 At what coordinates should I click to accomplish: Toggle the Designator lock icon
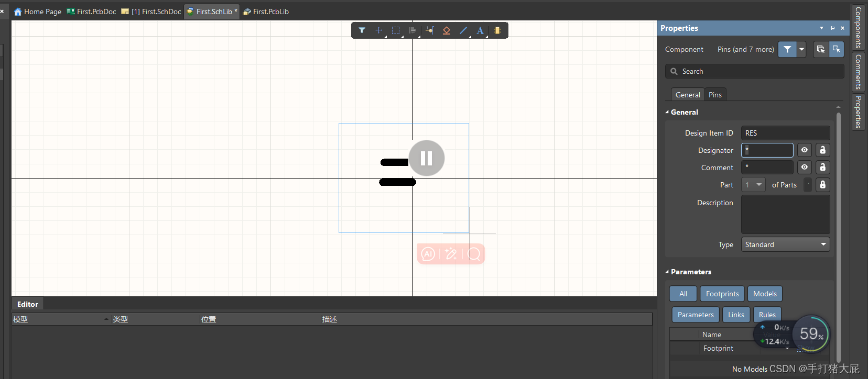coord(823,150)
